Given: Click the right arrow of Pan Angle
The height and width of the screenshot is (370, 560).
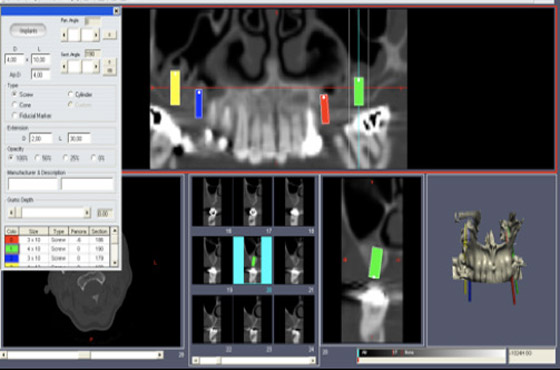Looking at the screenshot, I should [x=96, y=35].
